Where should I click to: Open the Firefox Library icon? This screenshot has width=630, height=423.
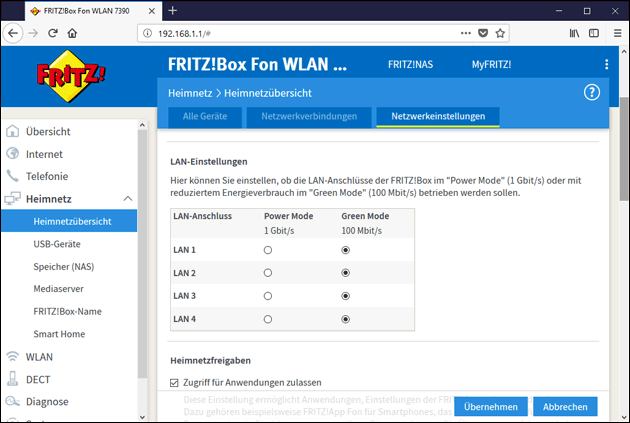575,33
